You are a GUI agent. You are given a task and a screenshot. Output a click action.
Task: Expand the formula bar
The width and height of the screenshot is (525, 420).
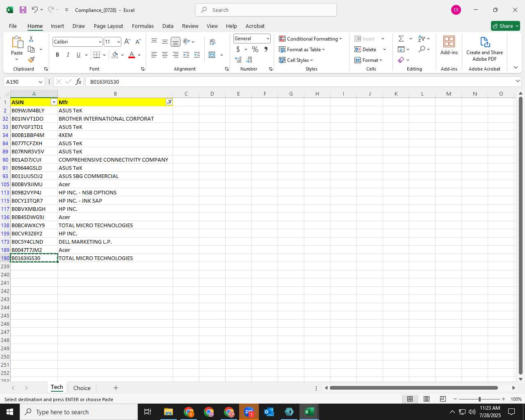[518, 82]
